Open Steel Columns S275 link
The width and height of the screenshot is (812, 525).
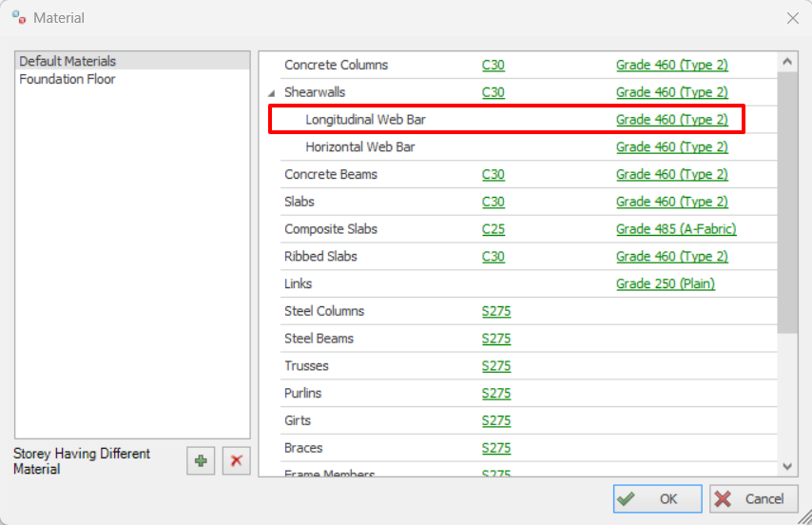click(x=496, y=312)
